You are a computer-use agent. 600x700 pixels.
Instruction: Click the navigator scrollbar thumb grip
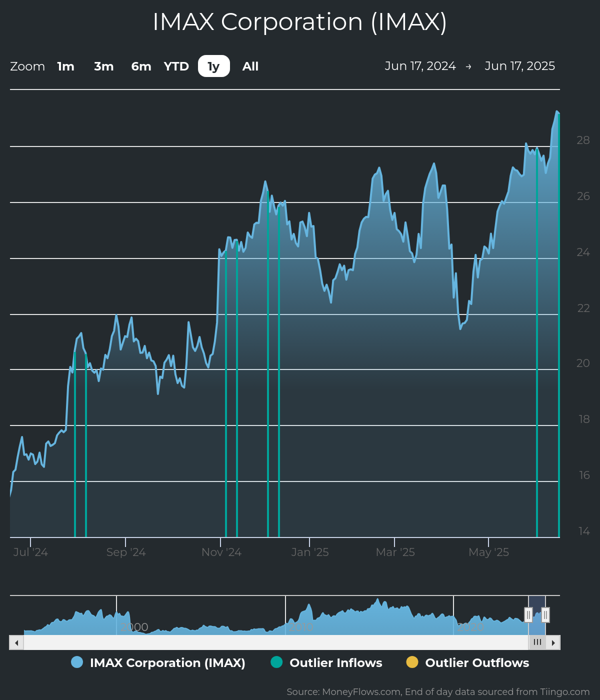tap(537, 642)
